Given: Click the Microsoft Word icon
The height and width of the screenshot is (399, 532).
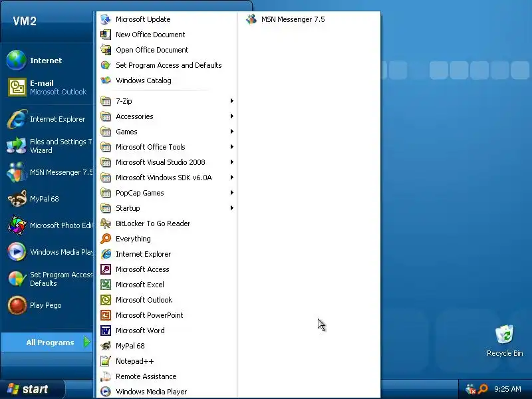Looking at the screenshot, I should (x=106, y=331).
